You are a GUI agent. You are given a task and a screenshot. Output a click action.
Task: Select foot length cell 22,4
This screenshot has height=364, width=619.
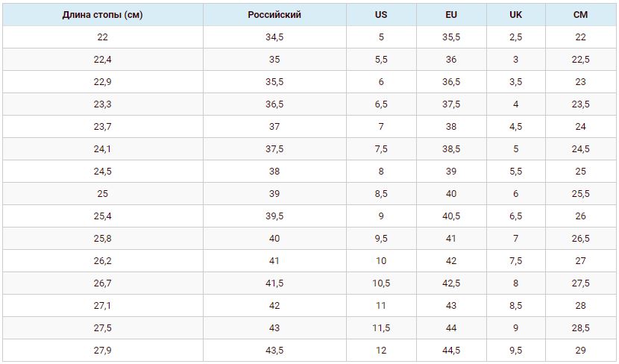click(102, 60)
